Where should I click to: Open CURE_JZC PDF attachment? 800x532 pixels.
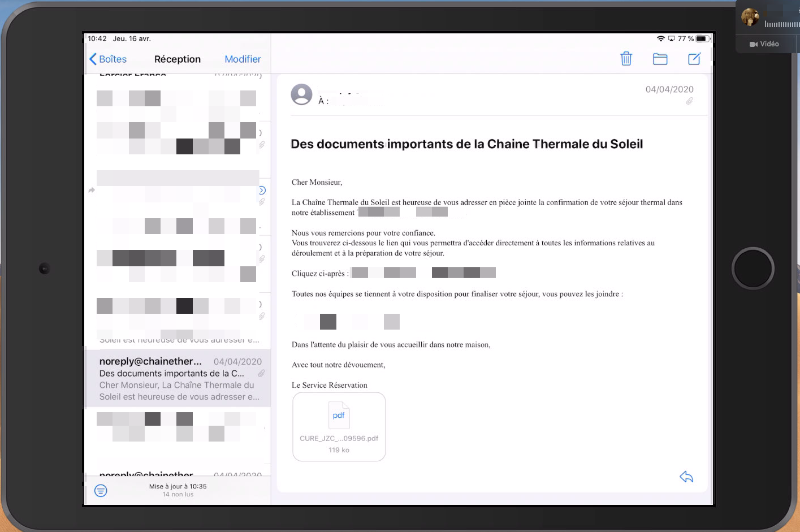339,438
